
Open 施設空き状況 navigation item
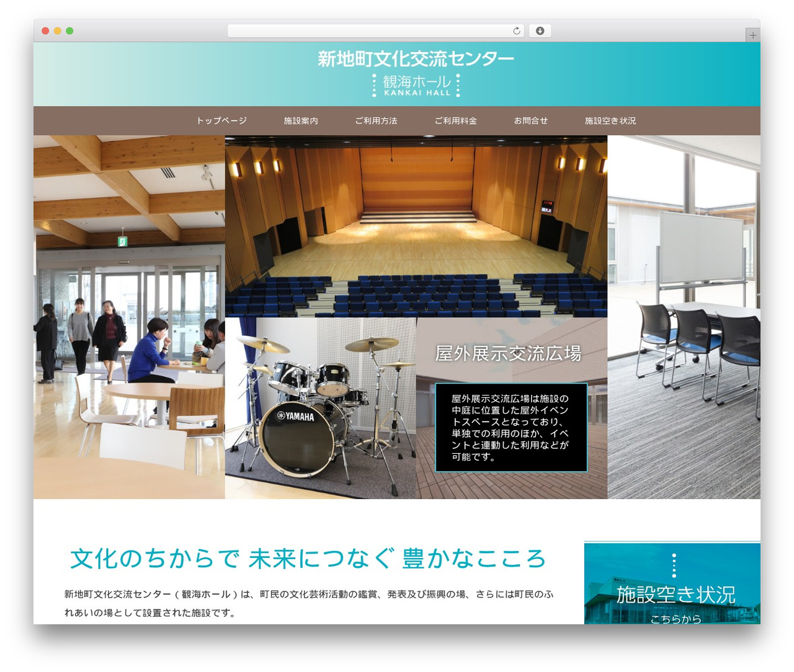[x=610, y=121]
